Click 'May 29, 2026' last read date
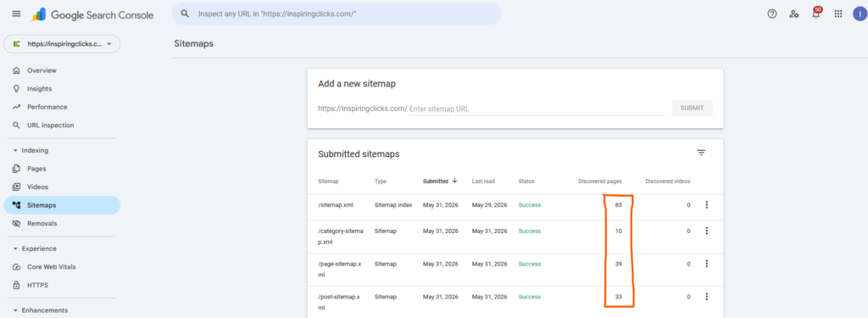The image size is (868, 318). click(x=489, y=205)
